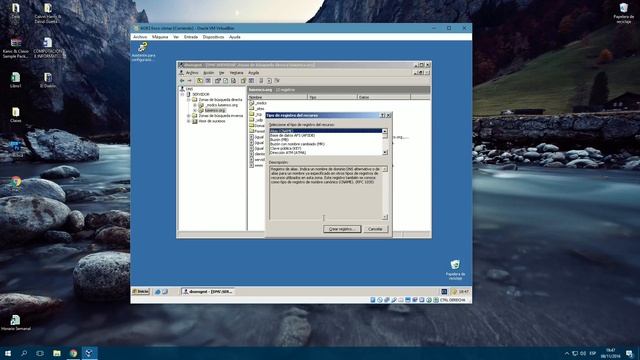Open Acción menu in dnsmgmt console

tap(209, 73)
